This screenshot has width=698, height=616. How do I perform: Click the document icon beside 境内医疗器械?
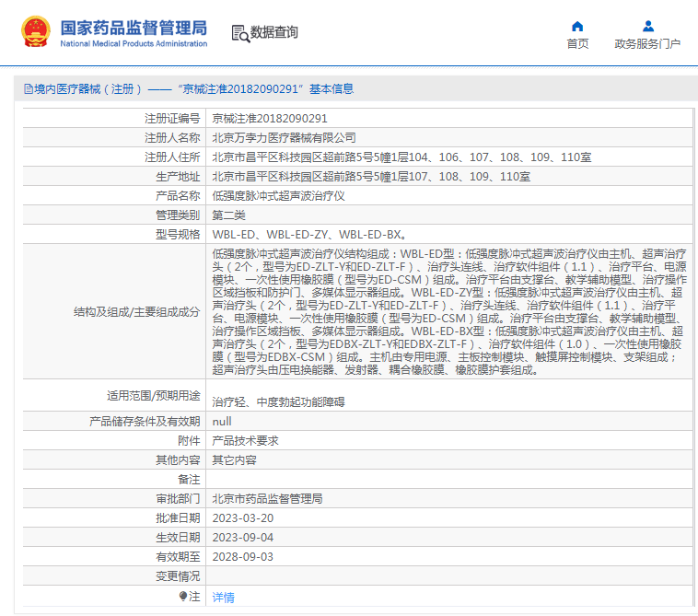(x=28, y=89)
